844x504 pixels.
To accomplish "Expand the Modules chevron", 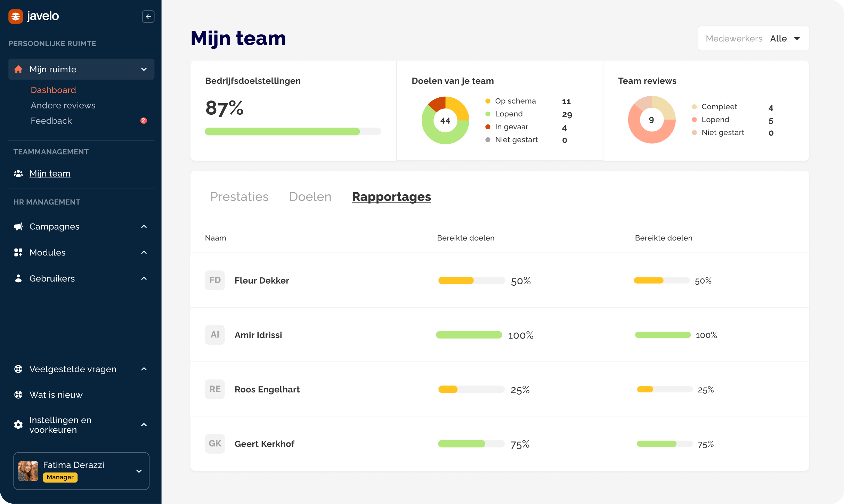I will [x=144, y=253].
